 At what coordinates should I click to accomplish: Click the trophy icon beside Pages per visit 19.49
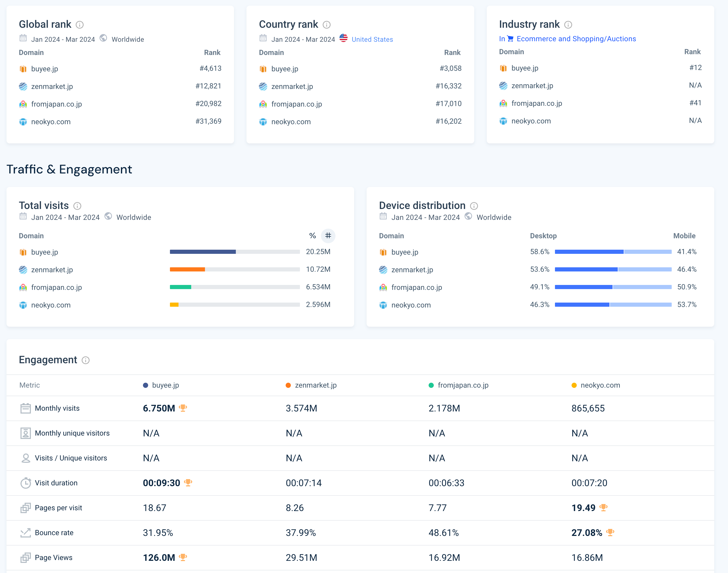click(x=603, y=508)
